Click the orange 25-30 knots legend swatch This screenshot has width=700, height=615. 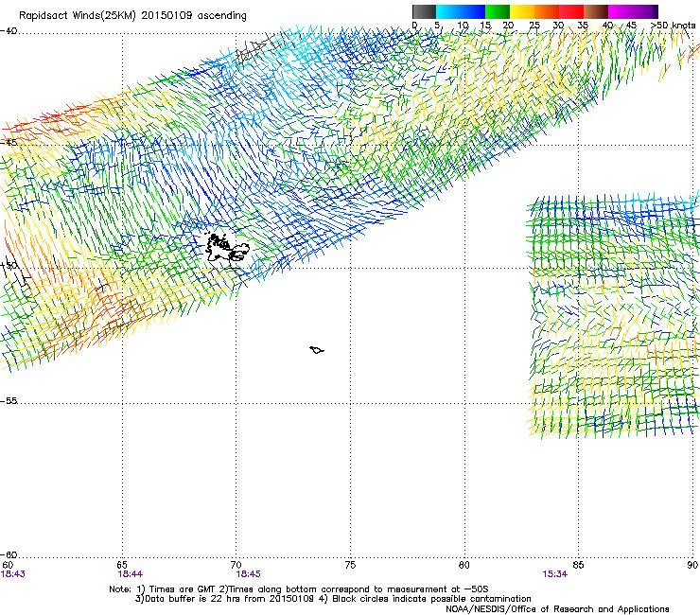[x=547, y=11]
